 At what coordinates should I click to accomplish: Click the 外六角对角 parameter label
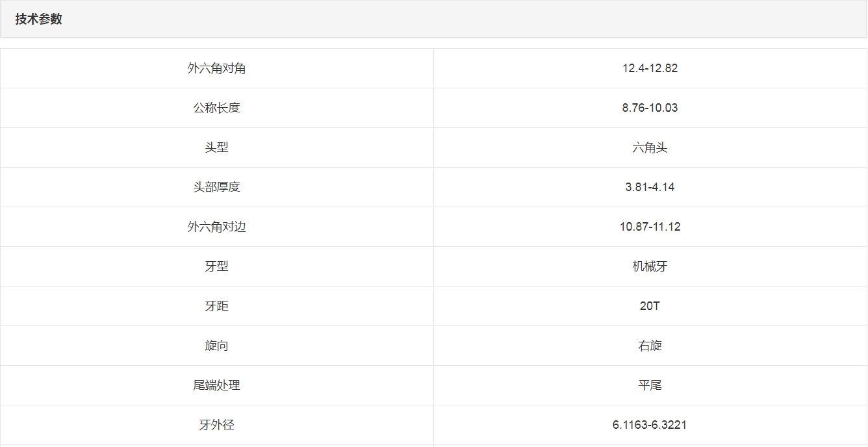coord(216,68)
